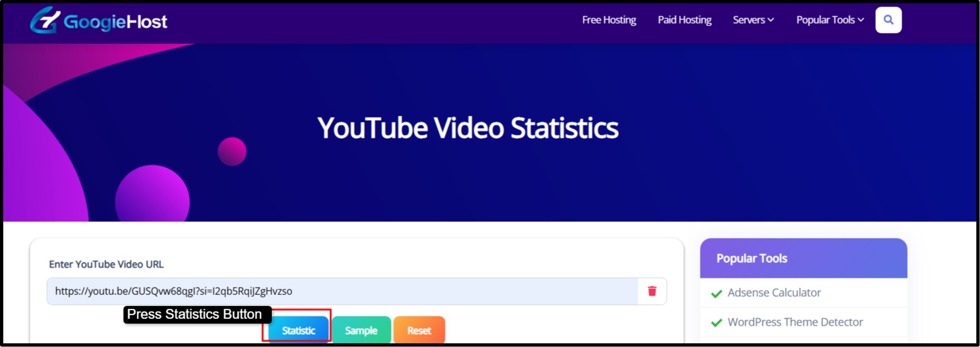Viewport: 980px width, 347px height.
Task: Open the Adsense Calculator tool link
Action: pyautogui.click(x=774, y=293)
